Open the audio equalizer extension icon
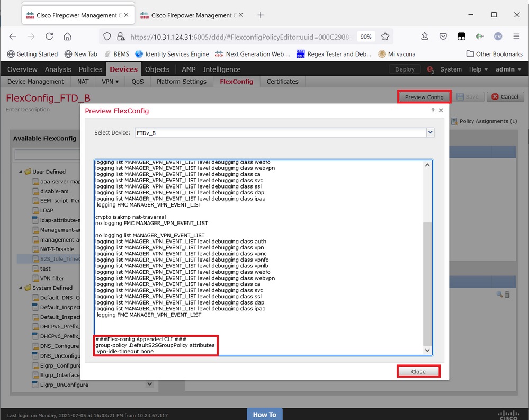This screenshot has width=529, height=420. (x=480, y=36)
